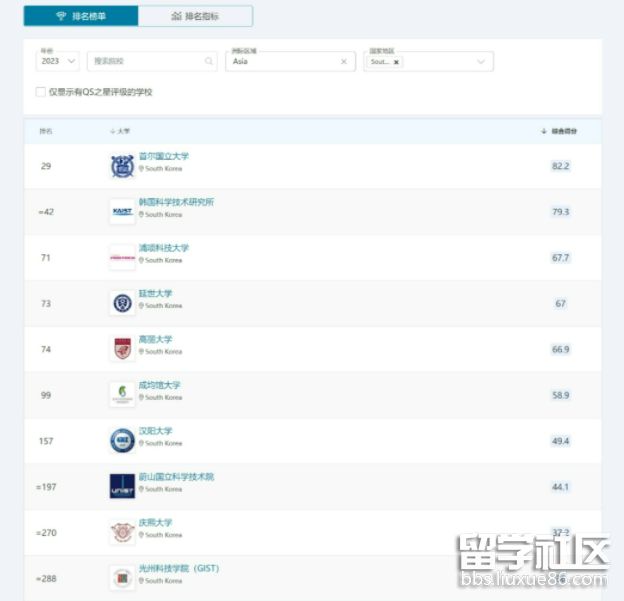Click South Korea location under 汉阳大学

pyautogui.click(x=160, y=443)
